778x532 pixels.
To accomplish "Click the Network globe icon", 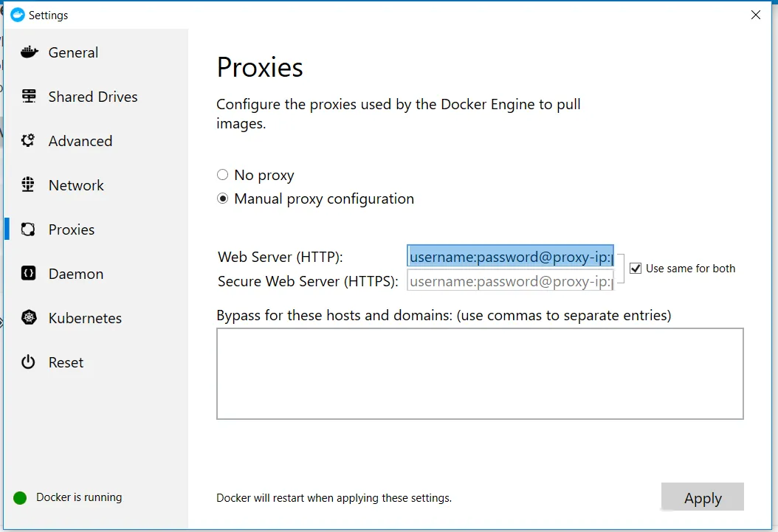I will click(x=29, y=185).
